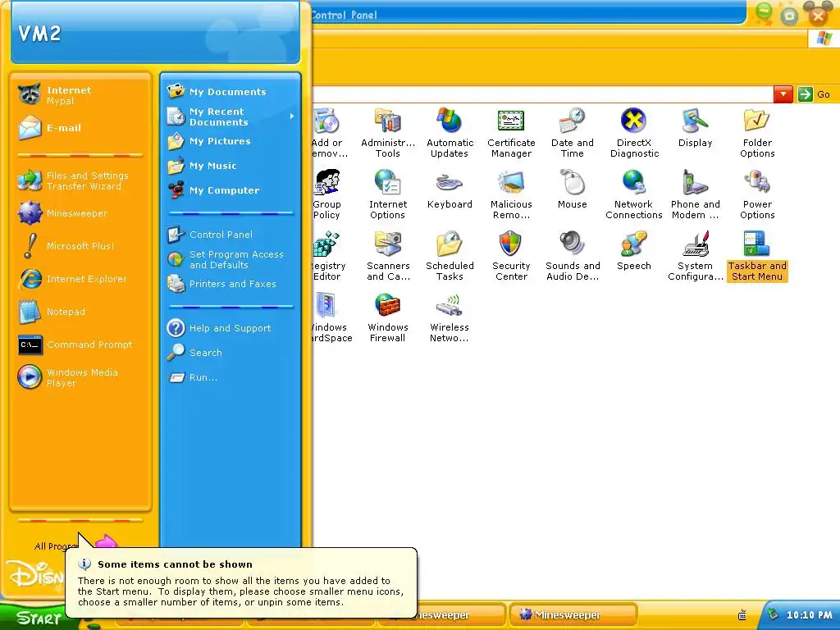Open the Mouse settings icon
The image size is (840, 630).
click(572, 189)
